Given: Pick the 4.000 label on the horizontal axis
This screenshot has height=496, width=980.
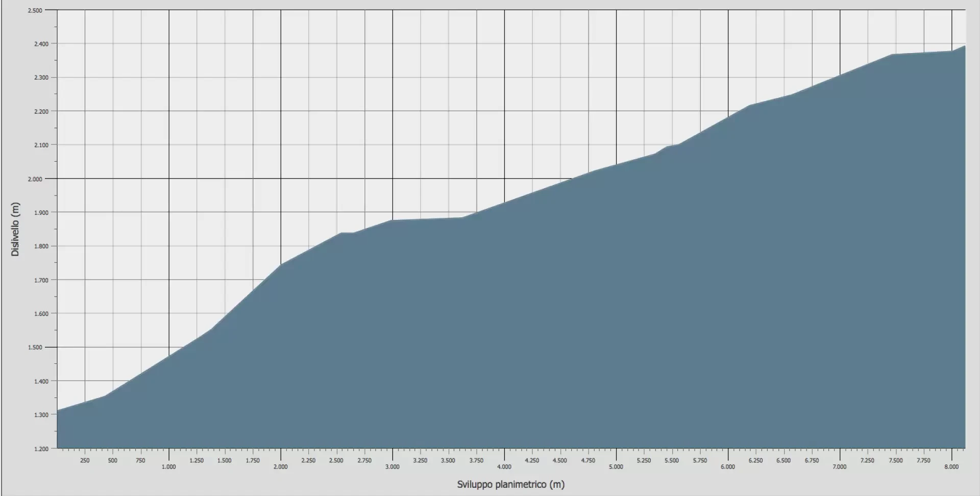Looking at the screenshot, I should point(504,466).
